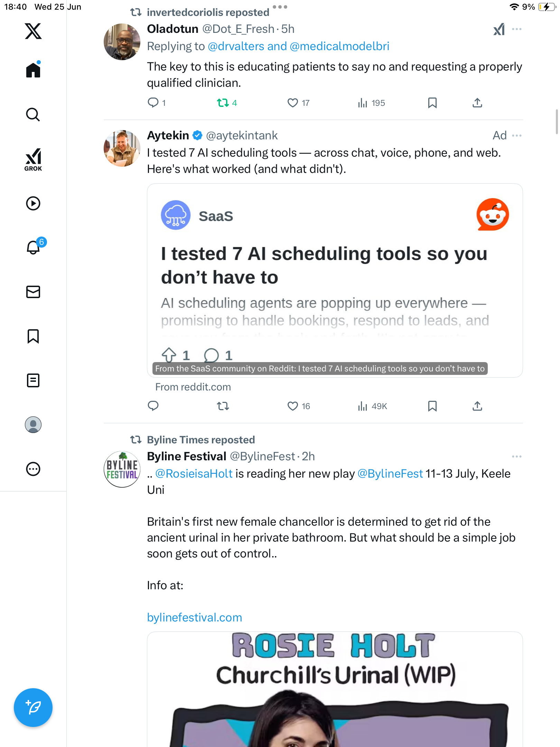Tap the compose new post button
The image size is (560, 747).
(x=33, y=708)
